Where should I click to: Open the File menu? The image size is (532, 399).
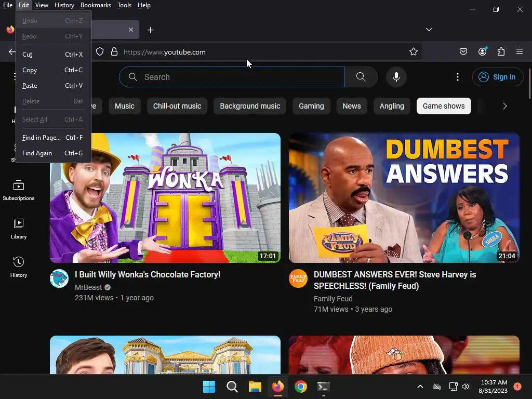(x=7, y=5)
